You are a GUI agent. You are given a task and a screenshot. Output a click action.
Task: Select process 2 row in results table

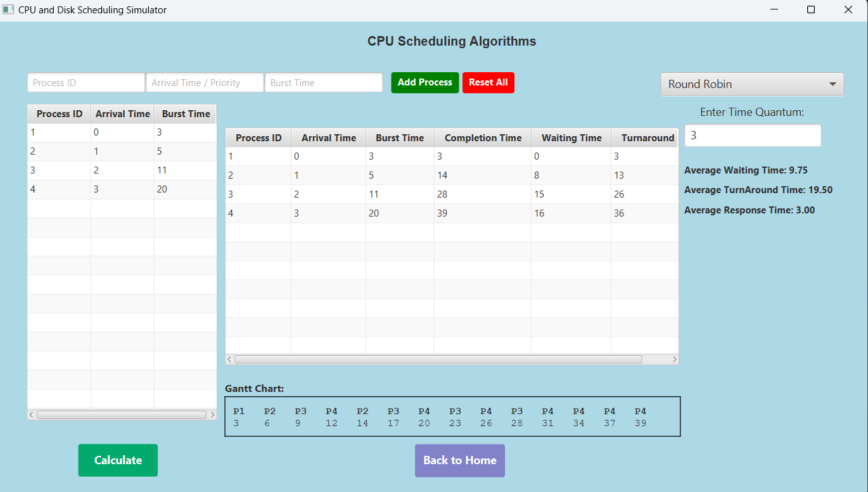click(451, 175)
